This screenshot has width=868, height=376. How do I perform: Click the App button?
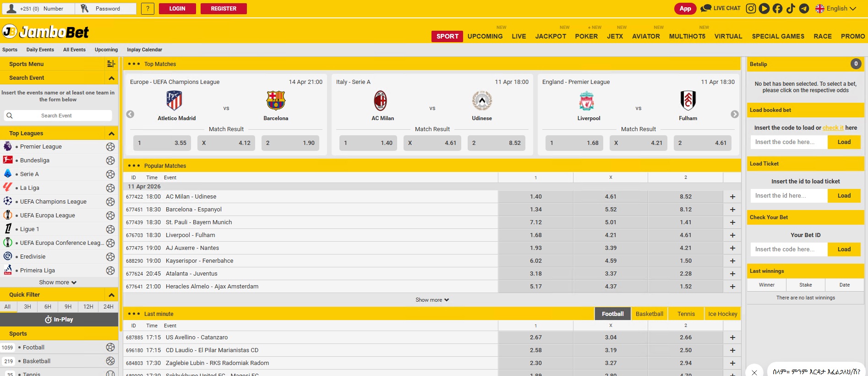tap(685, 8)
